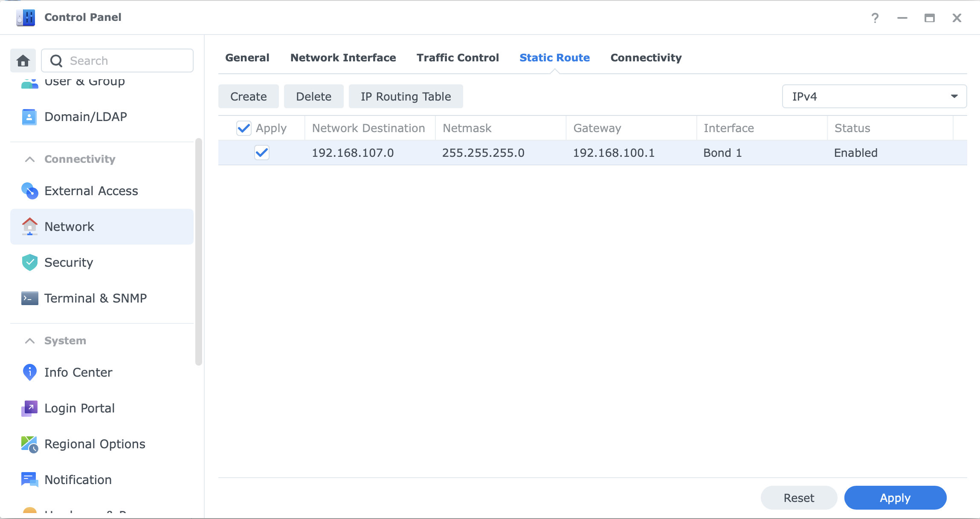This screenshot has height=519, width=980.
Task: Open External Access settings
Action: point(91,190)
